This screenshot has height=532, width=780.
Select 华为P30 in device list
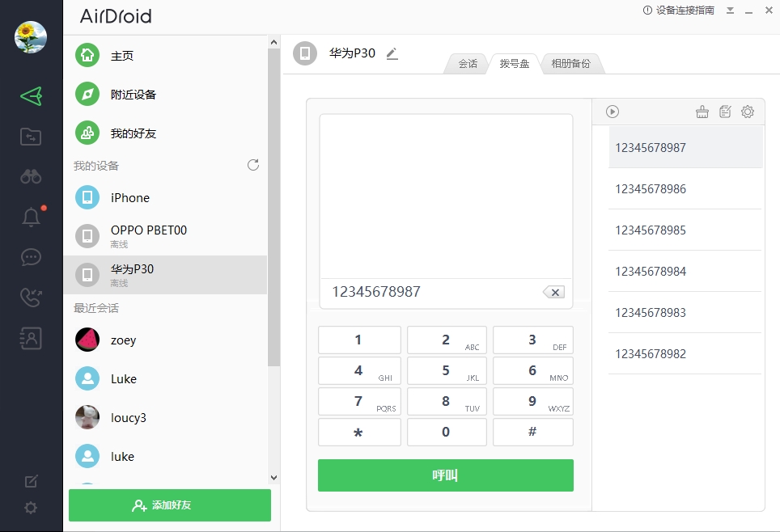[165, 275]
